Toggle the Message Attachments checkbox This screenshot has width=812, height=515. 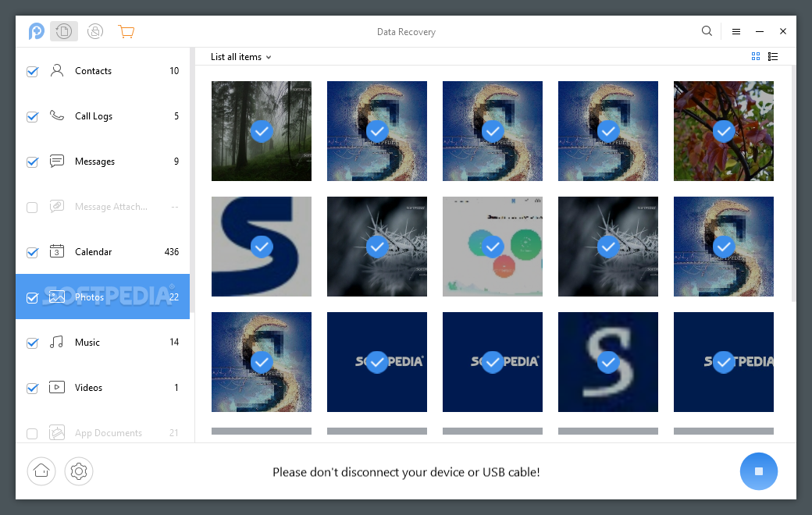[x=32, y=208]
